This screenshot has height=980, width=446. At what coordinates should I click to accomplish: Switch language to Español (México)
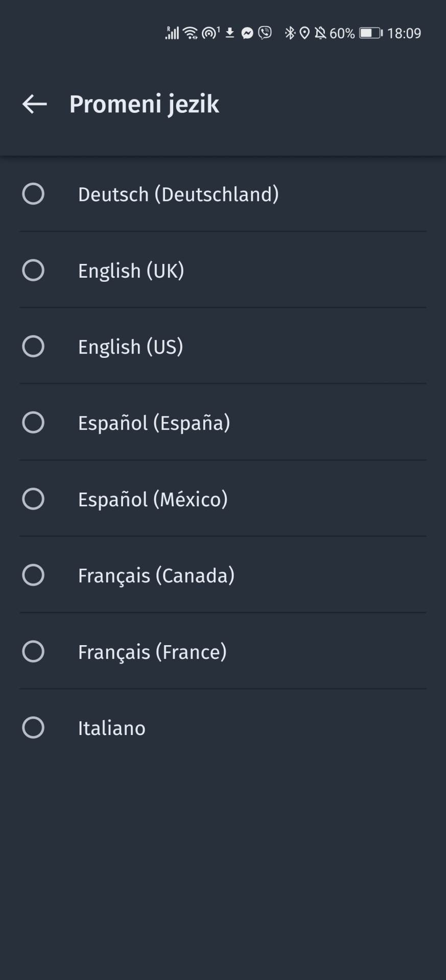click(33, 499)
